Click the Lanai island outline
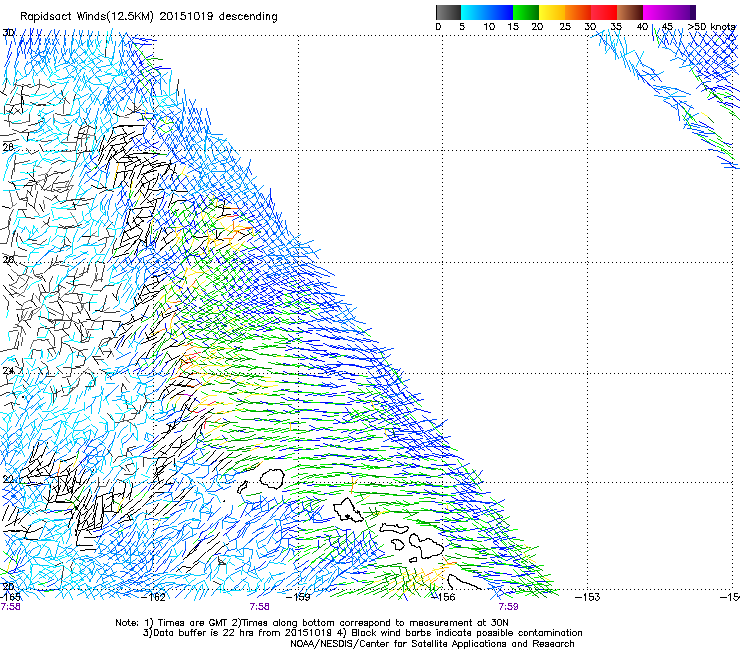Viewport: 740px width, 650px height. click(398, 544)
